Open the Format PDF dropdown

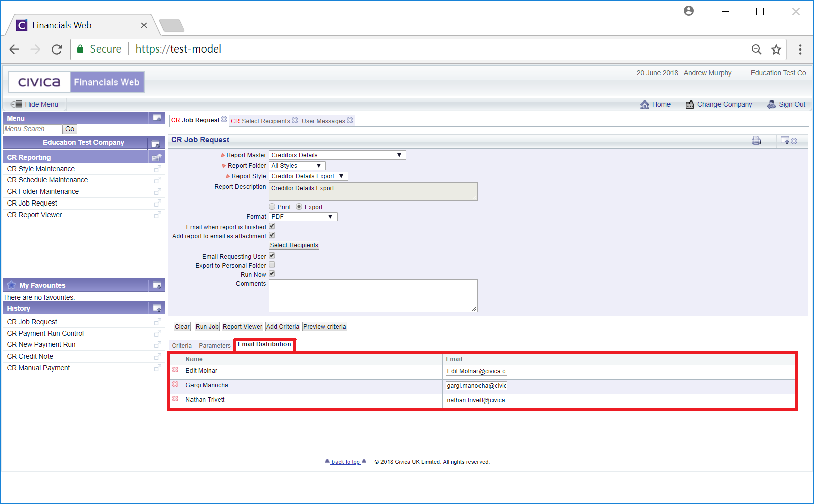303,217
